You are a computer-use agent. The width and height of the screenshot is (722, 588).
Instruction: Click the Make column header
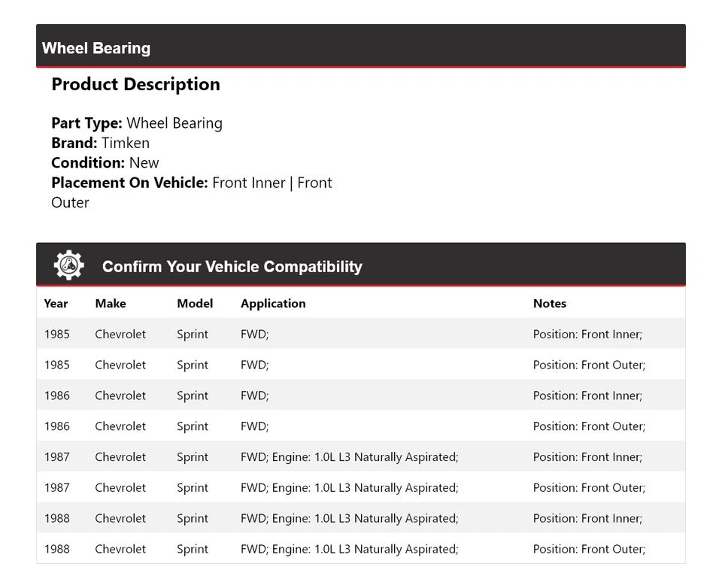[x=111, y=304]
